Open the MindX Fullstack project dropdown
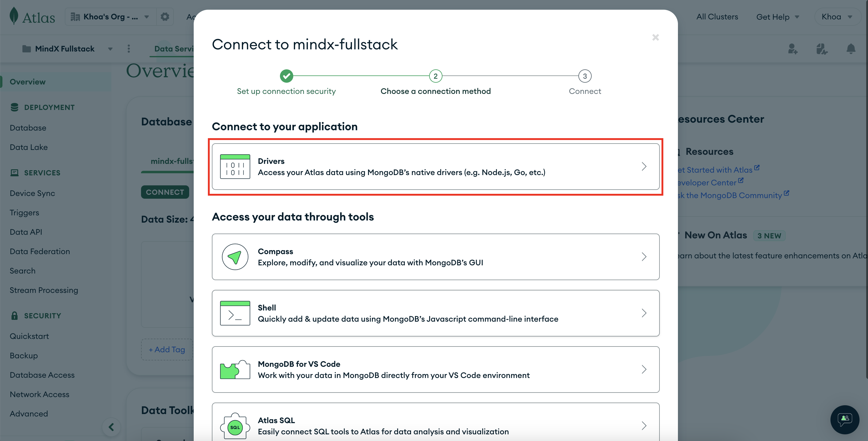 [x=67, y=49]
